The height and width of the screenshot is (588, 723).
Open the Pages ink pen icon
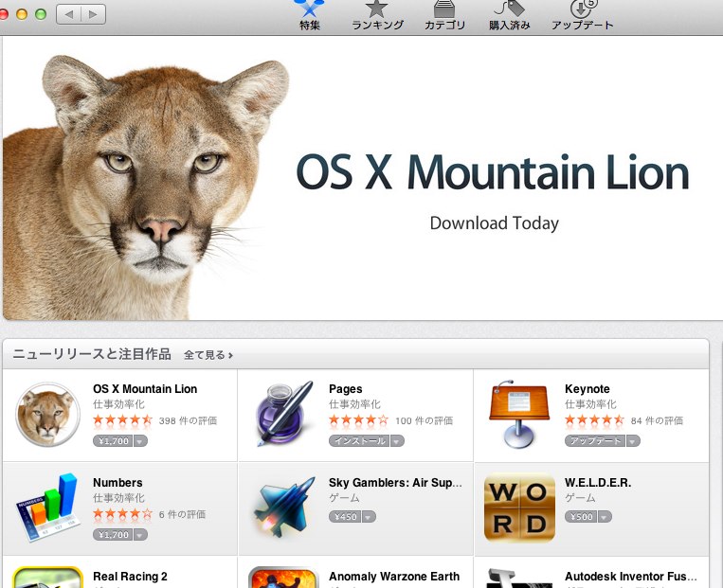pyautogui.click(x=283, y=414)
